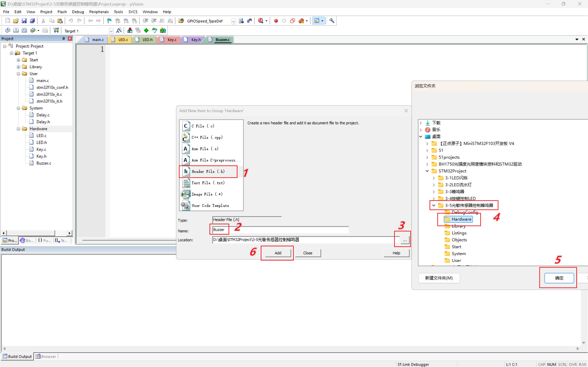
Task: Collapse the Hardware group in project tree
Action: (18, 129)
